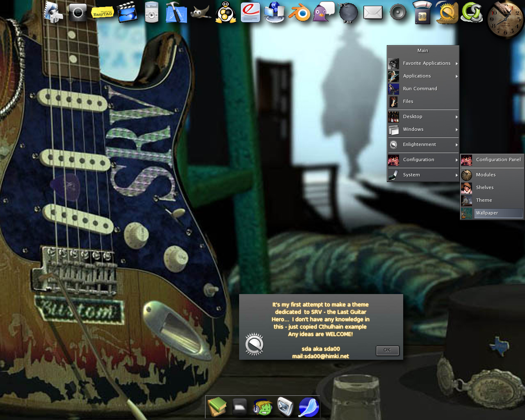Click the 'mail:sda00@himki.net' text
Image resolution: width=525 pixels, height=420 pixels.
[x=320, y=356]
